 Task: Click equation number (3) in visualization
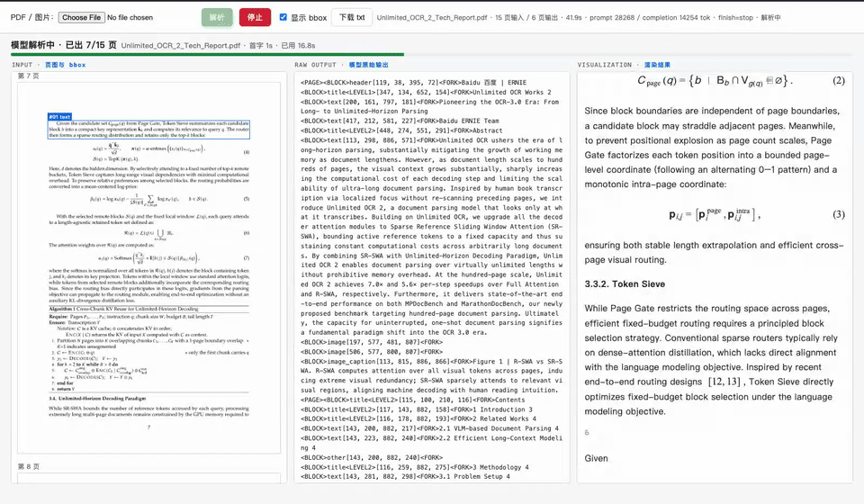coord(839,215)
